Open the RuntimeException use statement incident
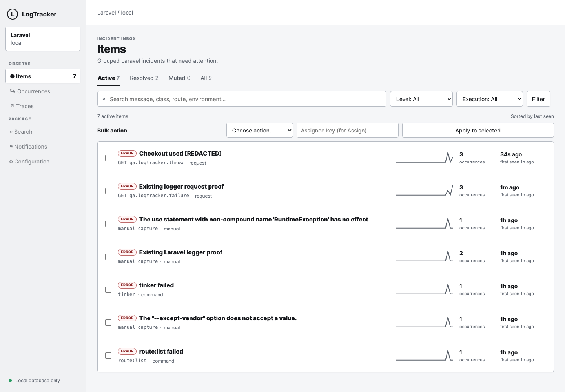Image resolution: width=565 pixels, height=392 pixels. click(253, 219)
